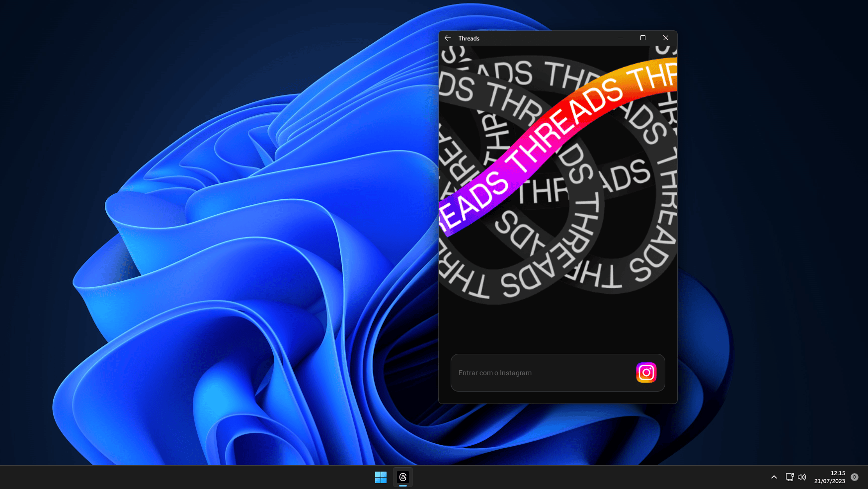
Task: Expand the hidden tray icons chevron
Action: pyautogui.click(x=774, y=477)
